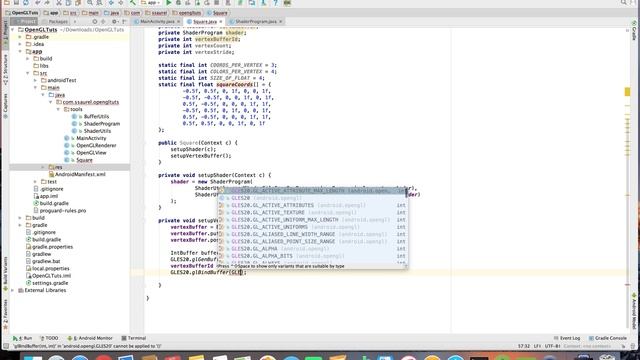This screenshot has height=360, width=640.
Task: Click the Terminal icon at bottom
Action: [124, 338]
